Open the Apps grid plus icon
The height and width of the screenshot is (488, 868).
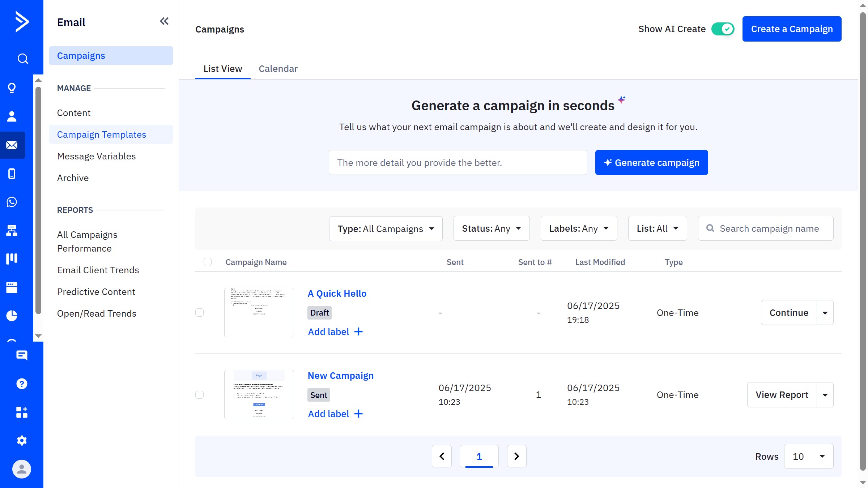coord(22,412)
